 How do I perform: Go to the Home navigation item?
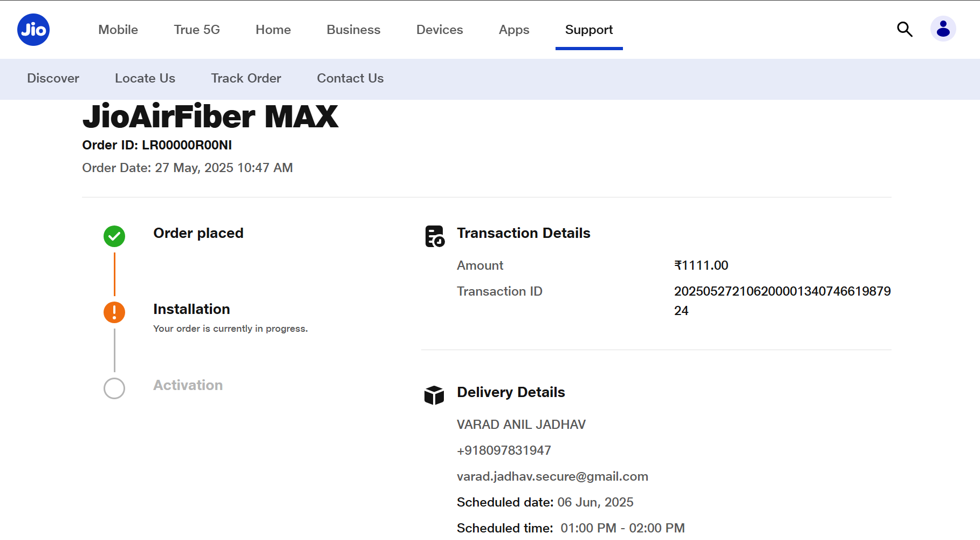[x=273, y=30]
